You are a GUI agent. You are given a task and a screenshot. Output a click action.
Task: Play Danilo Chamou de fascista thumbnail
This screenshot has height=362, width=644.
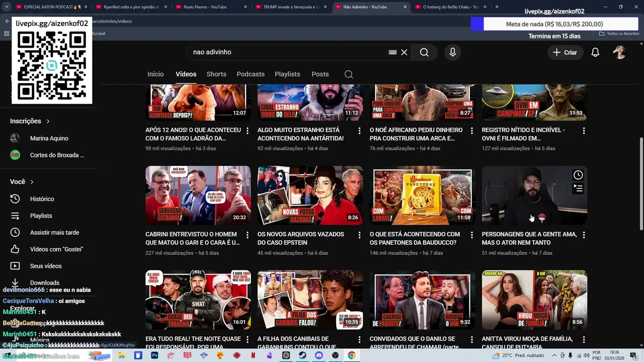[422, 300]
